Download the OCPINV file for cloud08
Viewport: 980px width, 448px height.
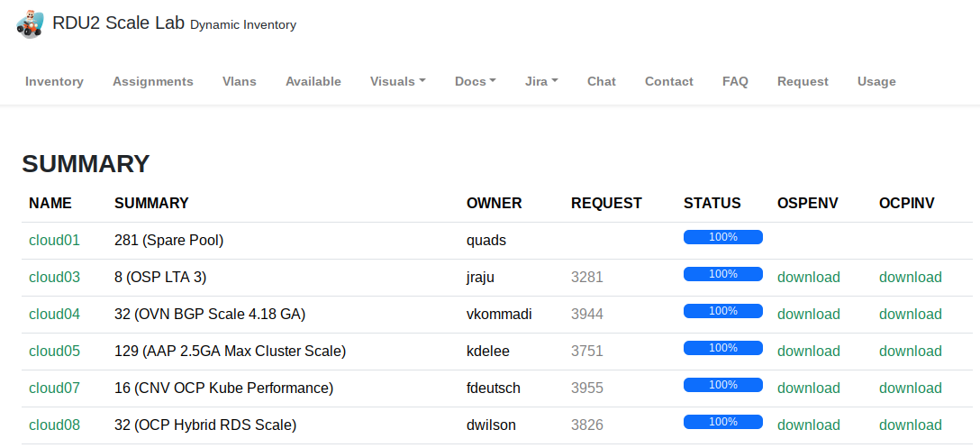click(x=910, y=425)
